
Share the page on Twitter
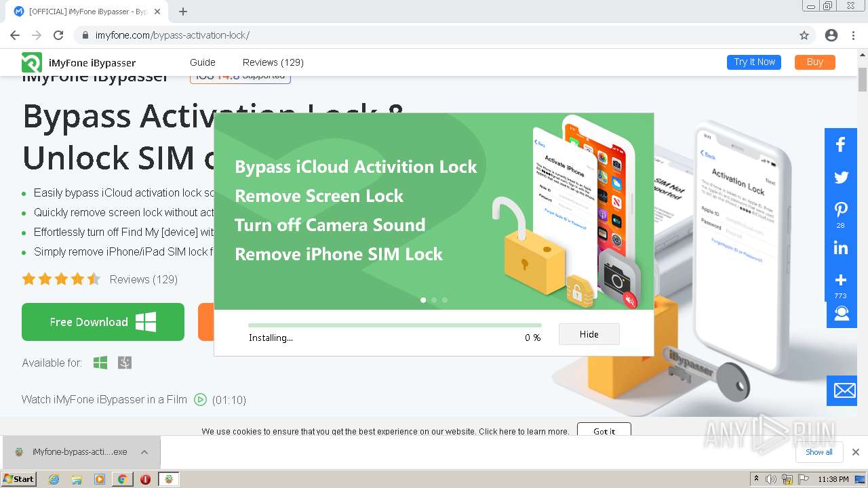click(x=841, y=178)
